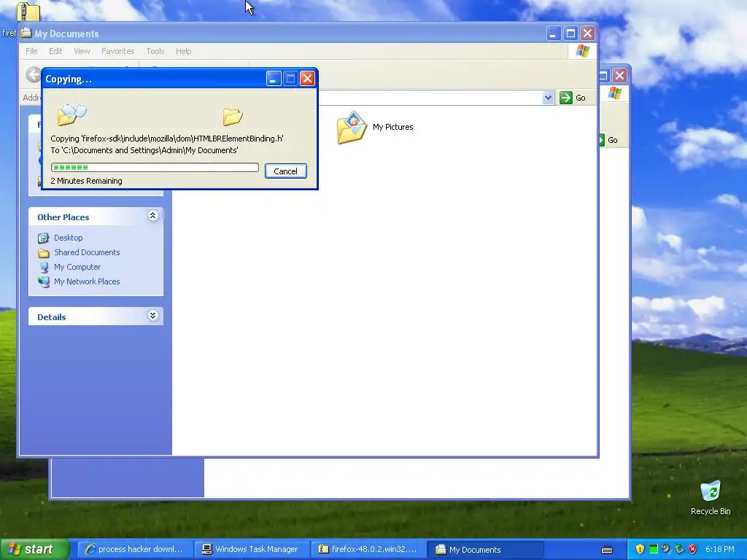Click the My Documents title bar icon
747x560 pixels.
pos(26,33)
